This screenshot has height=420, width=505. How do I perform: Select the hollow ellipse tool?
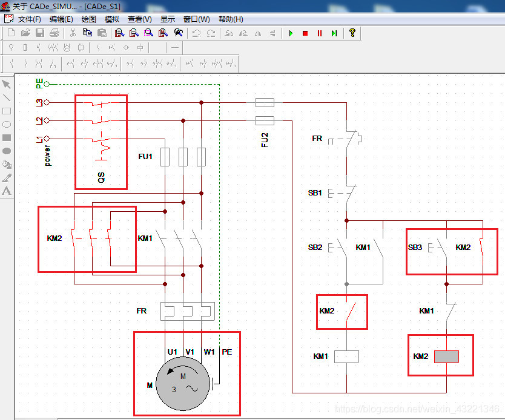(7, 124)
